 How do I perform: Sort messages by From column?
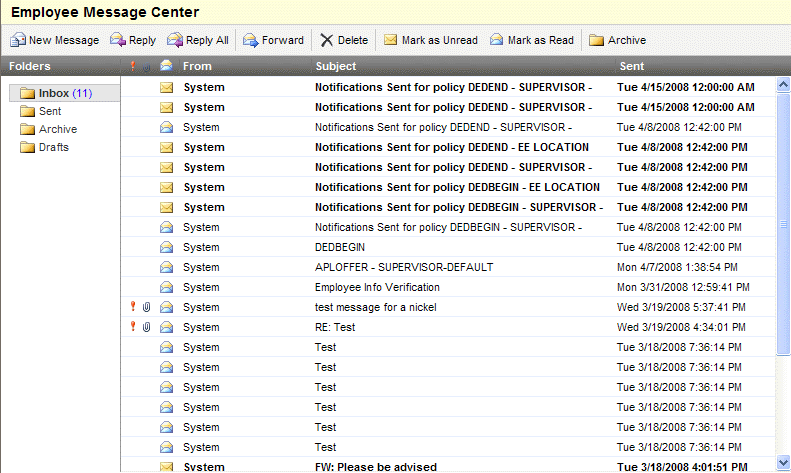(198, 66)
